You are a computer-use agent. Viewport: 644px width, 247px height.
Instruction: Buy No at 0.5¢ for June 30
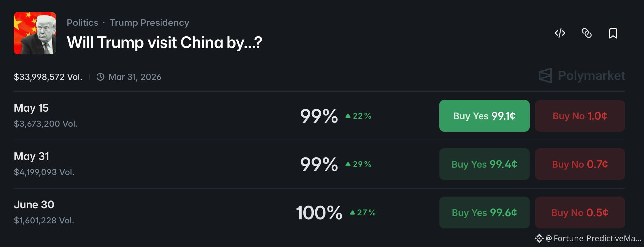pyautogui.click(x=580, y=213)
